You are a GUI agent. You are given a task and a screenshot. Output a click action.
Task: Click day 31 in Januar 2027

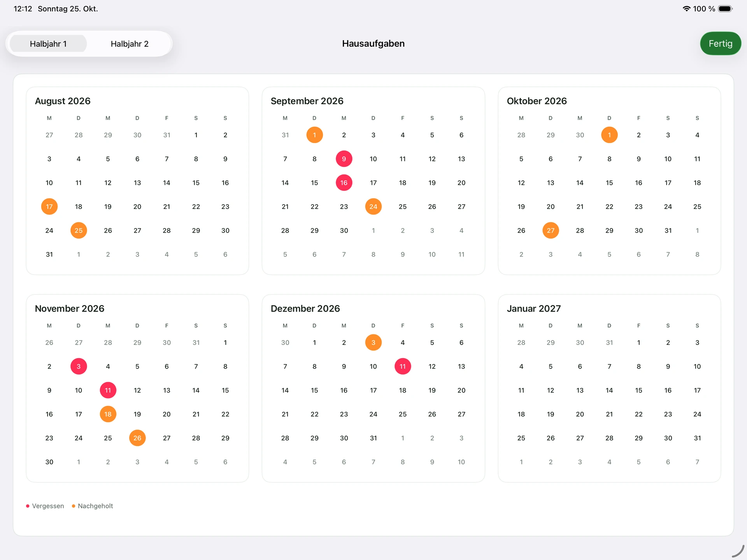click(697, 438)
